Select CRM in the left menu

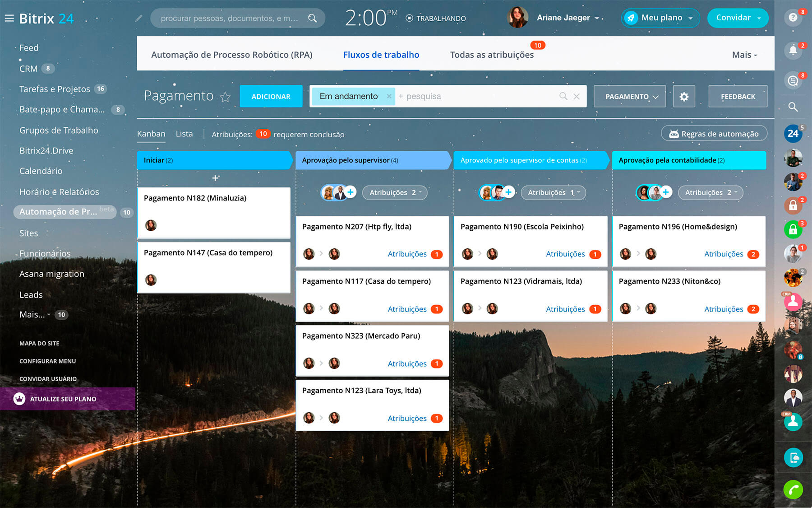tap(28, 69)
